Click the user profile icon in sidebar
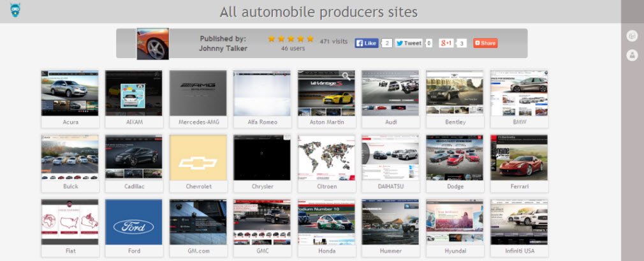 click(x=632, y=56)
